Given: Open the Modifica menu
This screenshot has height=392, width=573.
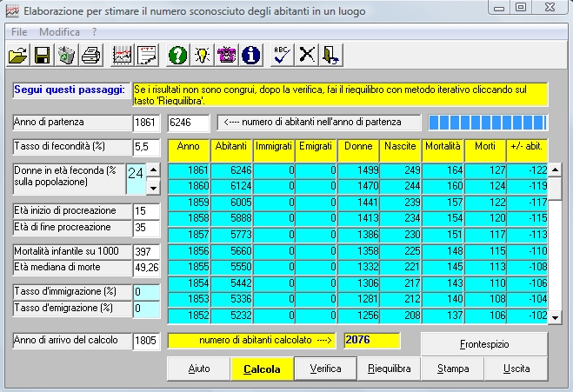Looking at the screenshot, I should tap(59, 32).
